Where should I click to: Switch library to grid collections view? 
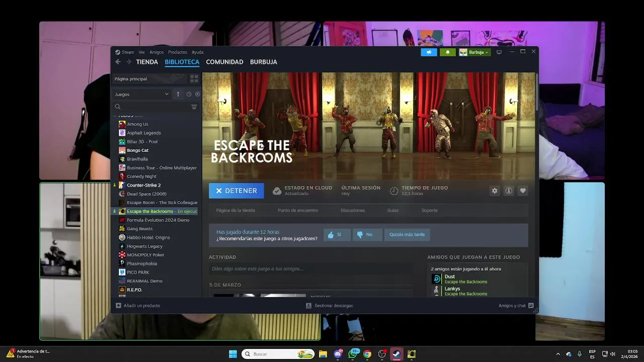click(194, 79)
